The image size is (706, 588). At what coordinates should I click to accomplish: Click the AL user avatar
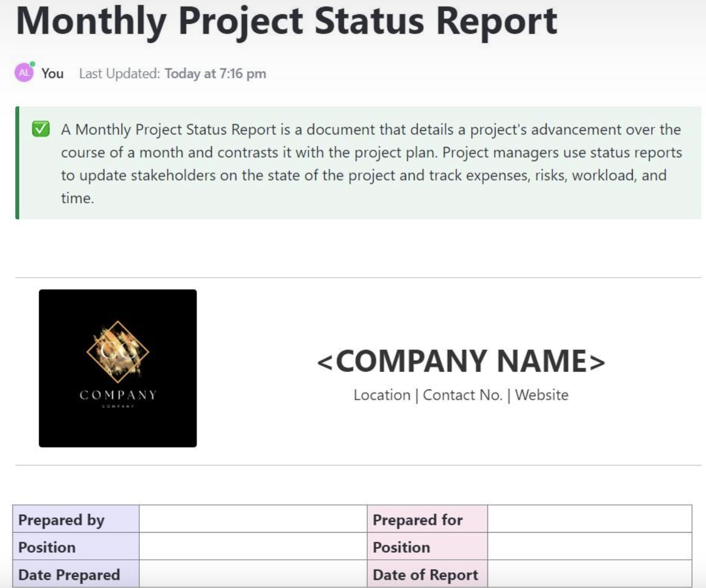[x=24, y=73]
